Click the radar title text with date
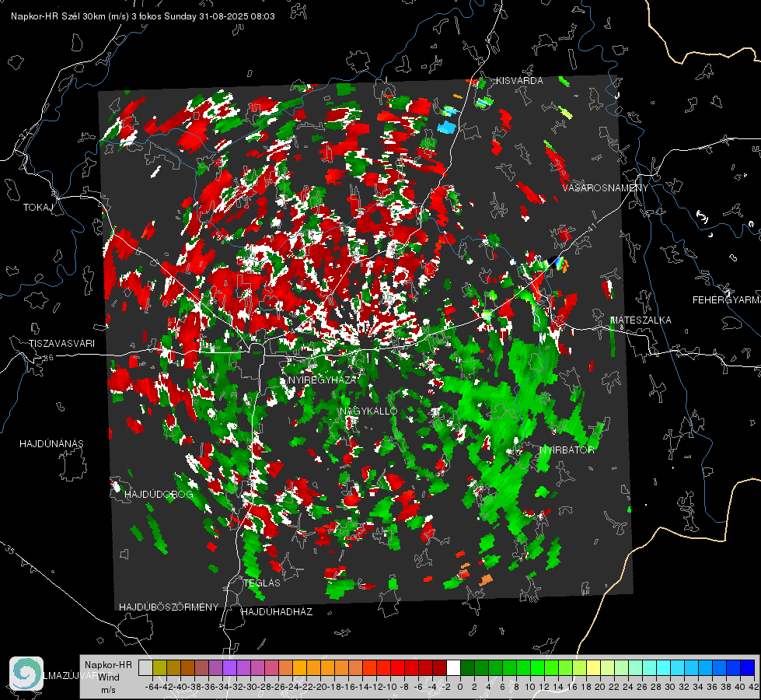The image size is (761, 700). click(143, 16)
